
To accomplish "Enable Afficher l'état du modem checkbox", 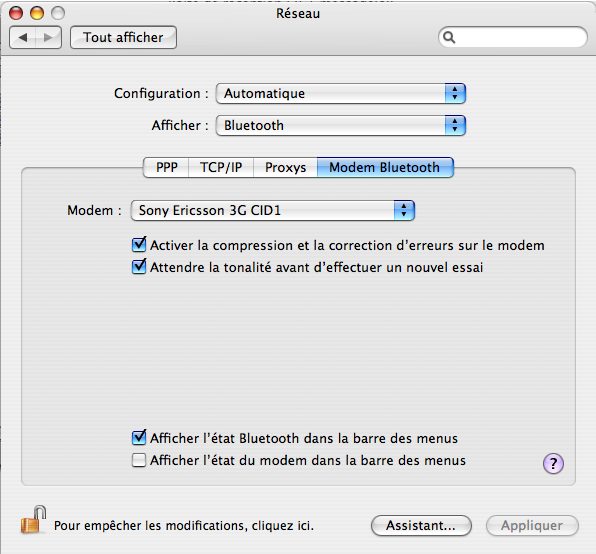I will 139,460.
